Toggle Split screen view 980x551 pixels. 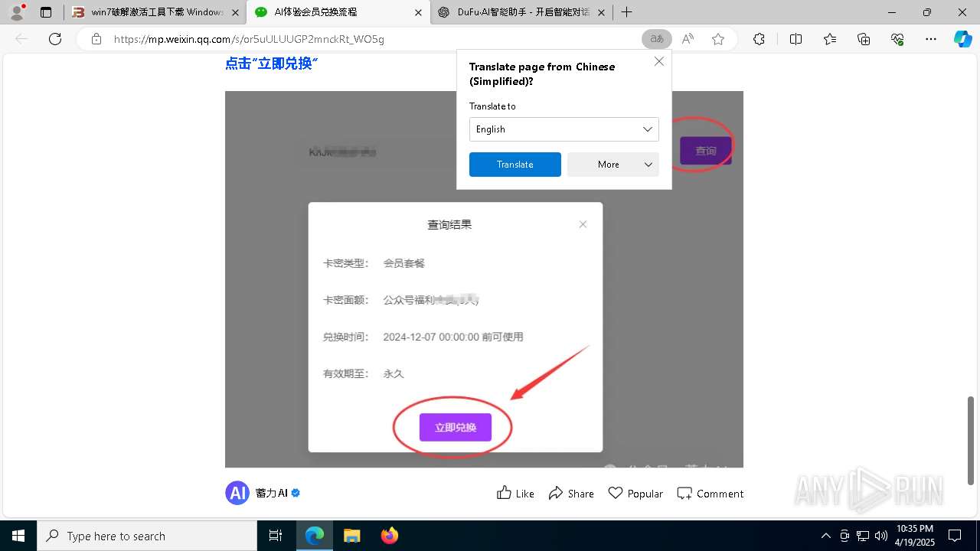coord(795,39)
